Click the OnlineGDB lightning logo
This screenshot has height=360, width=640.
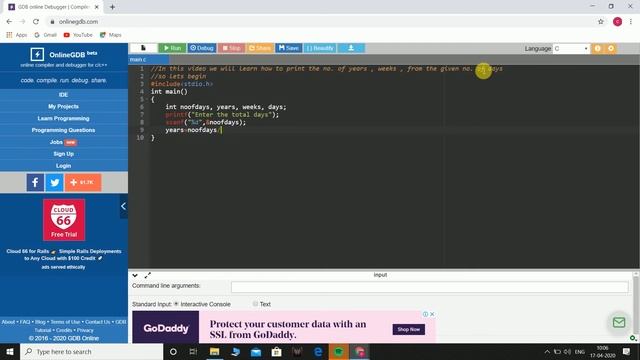tap(37, 54)
